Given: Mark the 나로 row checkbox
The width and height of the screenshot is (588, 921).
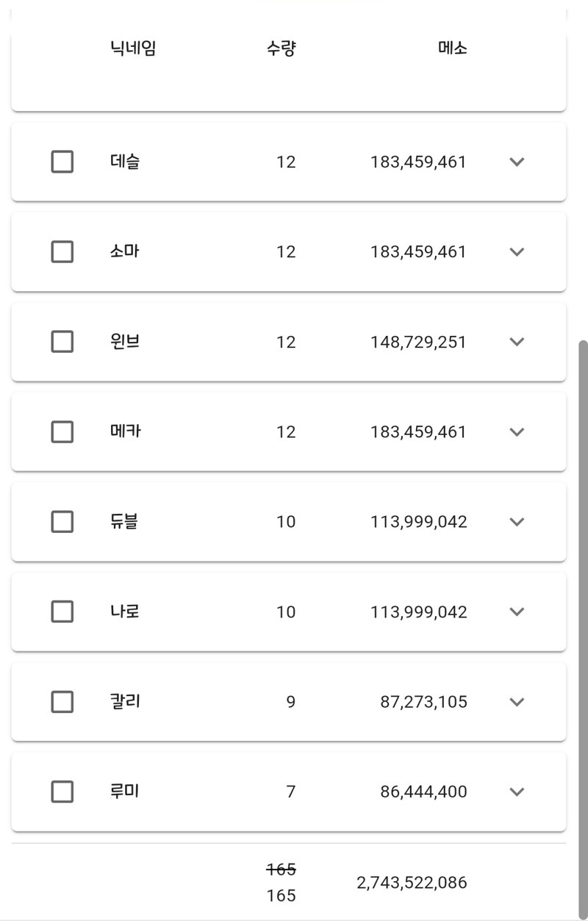Looking at the screenshot, I should (62, 612).
